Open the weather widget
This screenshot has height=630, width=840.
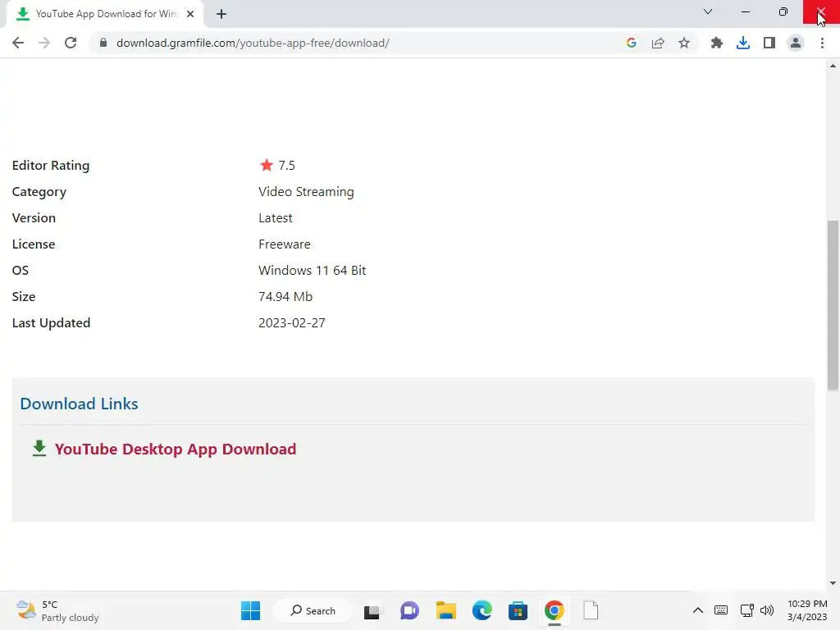click(57, 610)
